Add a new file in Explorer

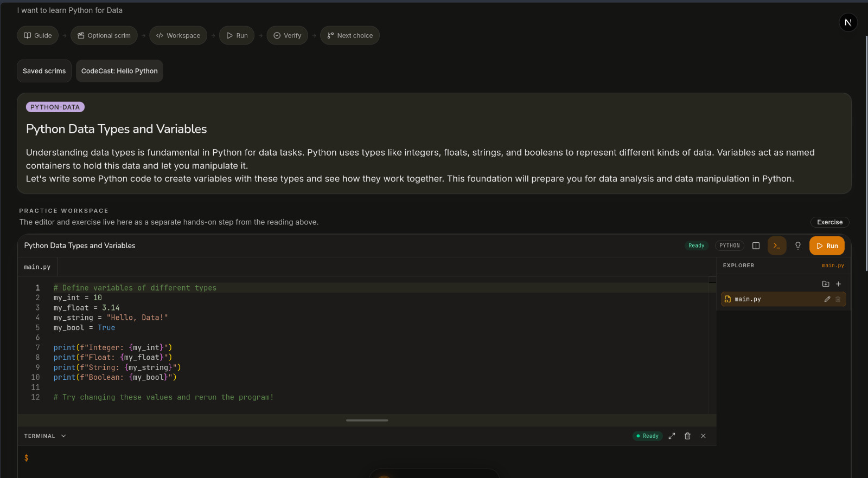[838, 284]
